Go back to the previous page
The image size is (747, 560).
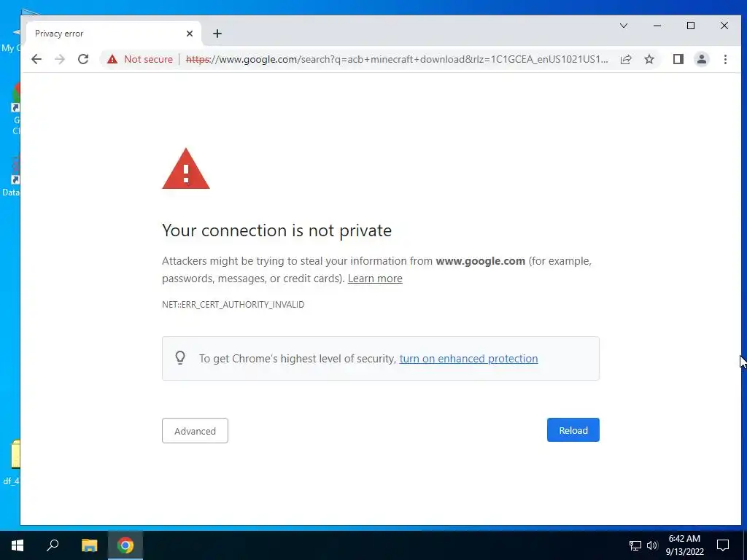pos(36,59)
